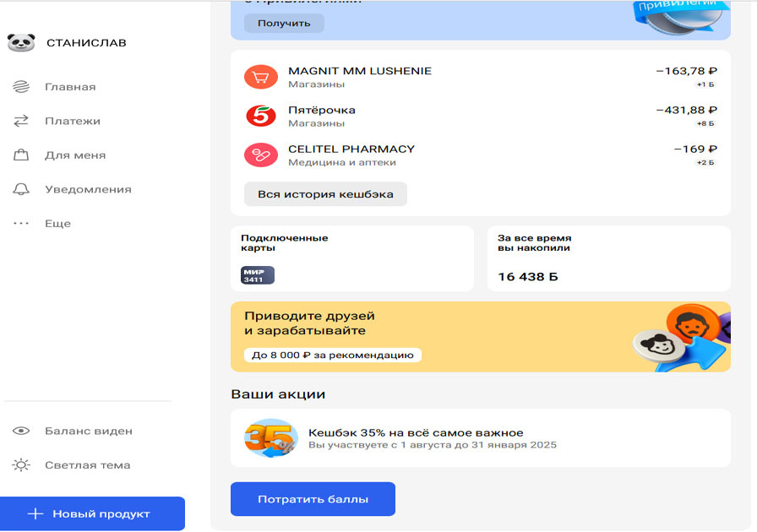
Task: Click the 35% cashback promo icon
Action: point(270,438)
